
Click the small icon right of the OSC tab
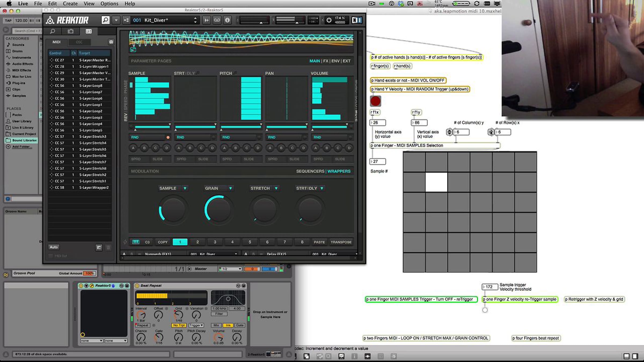tap(111, 42)
